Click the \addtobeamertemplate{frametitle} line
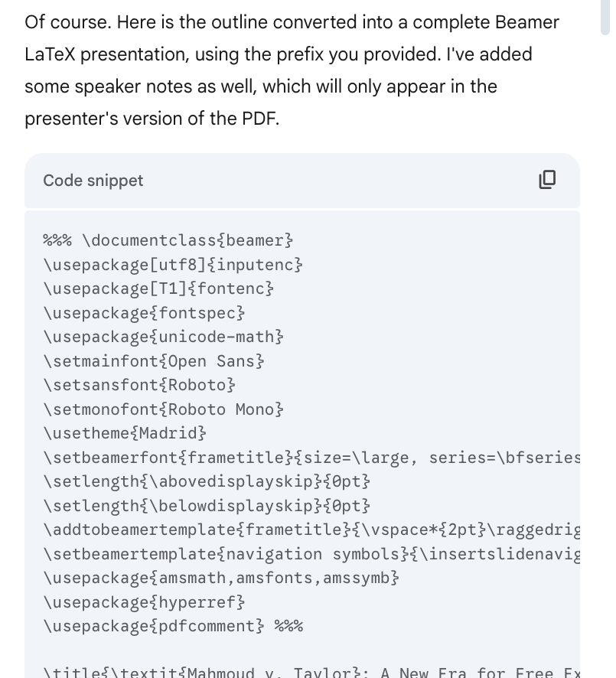The width and height of the screenshot is (616, 678). 311,530
